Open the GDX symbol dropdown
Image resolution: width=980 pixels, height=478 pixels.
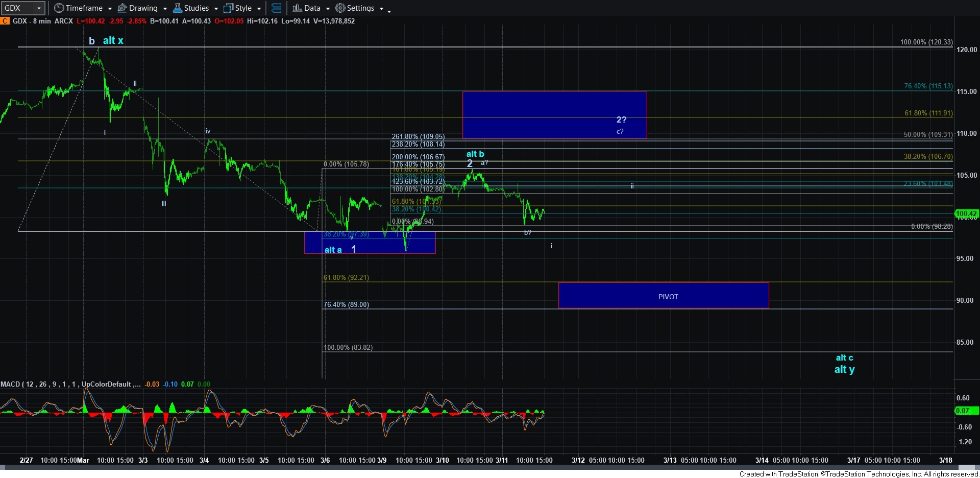pos(38,8)
